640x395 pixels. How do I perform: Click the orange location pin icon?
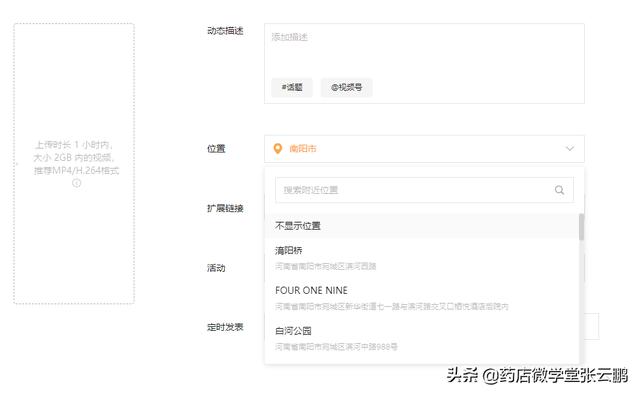tap(278, 149)
